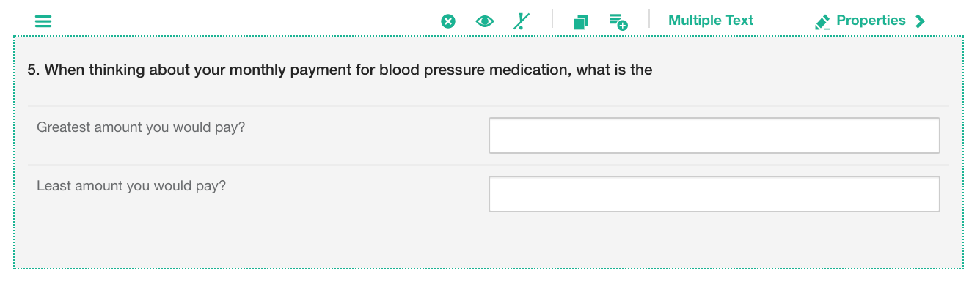This screenshot has width=980, height=290.
Task: Open the Multiple Text question type selector
Action: (x=711, y=21)
